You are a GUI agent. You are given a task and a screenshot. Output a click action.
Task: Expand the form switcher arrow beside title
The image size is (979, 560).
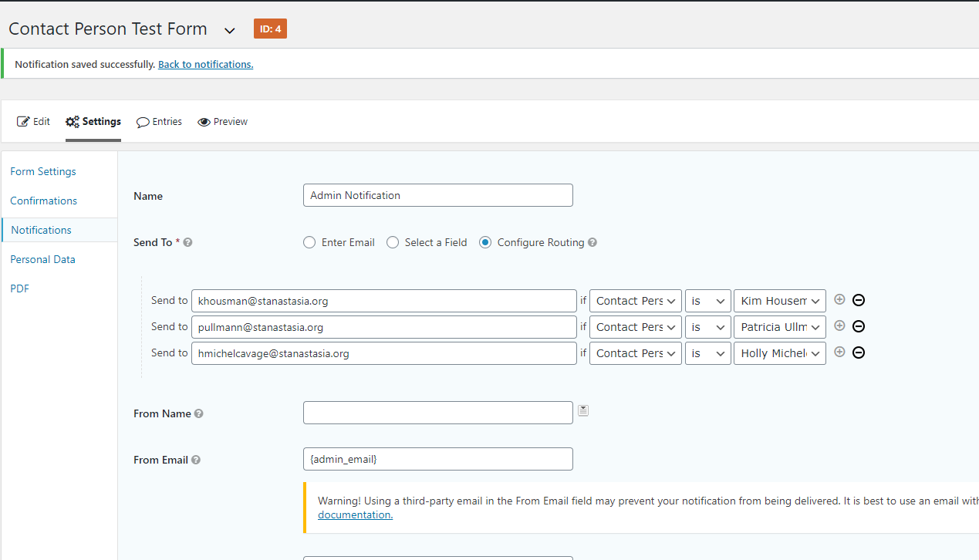[x=229, y=30]
